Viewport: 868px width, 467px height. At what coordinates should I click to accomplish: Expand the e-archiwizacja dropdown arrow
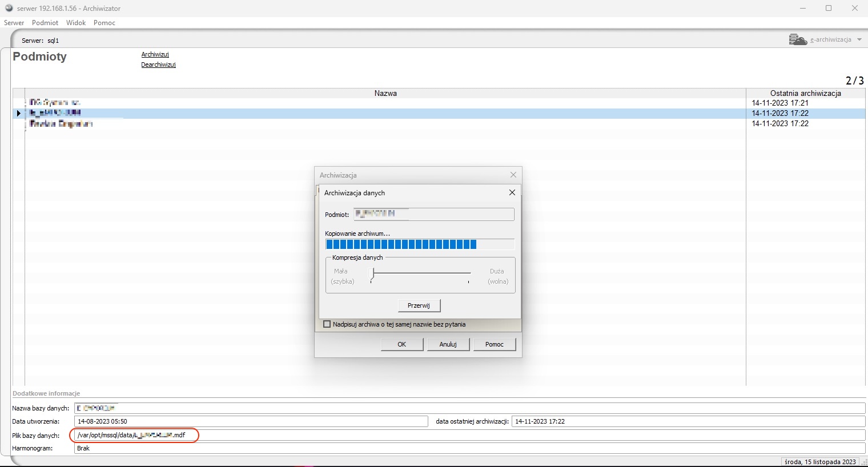click(x=859, y=40)
